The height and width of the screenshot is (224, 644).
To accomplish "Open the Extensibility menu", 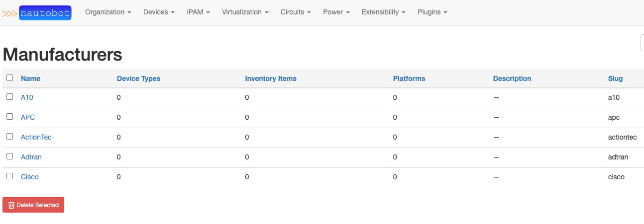I will coord(383,12).
